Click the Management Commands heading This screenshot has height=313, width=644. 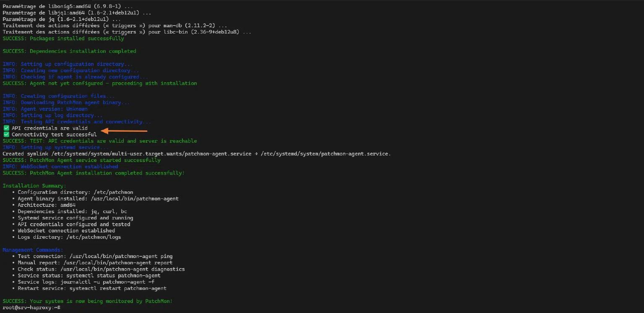tap(33, 250)
